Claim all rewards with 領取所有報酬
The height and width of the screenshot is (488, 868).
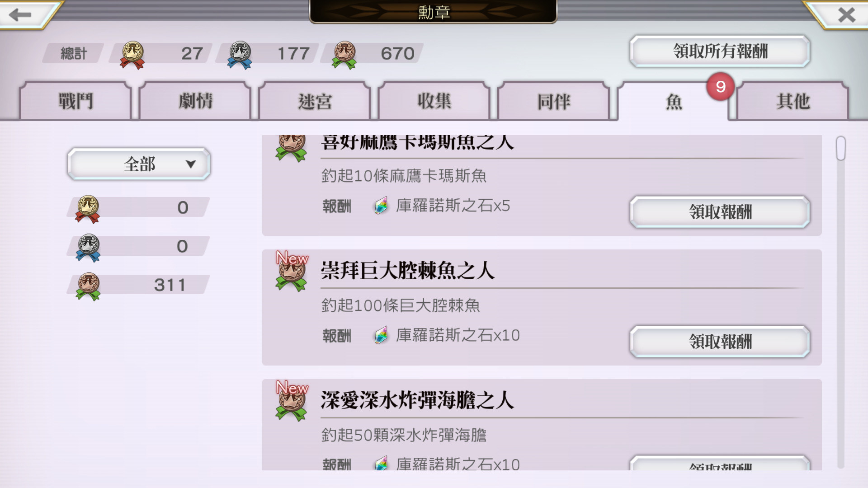[x=720, y=51]
